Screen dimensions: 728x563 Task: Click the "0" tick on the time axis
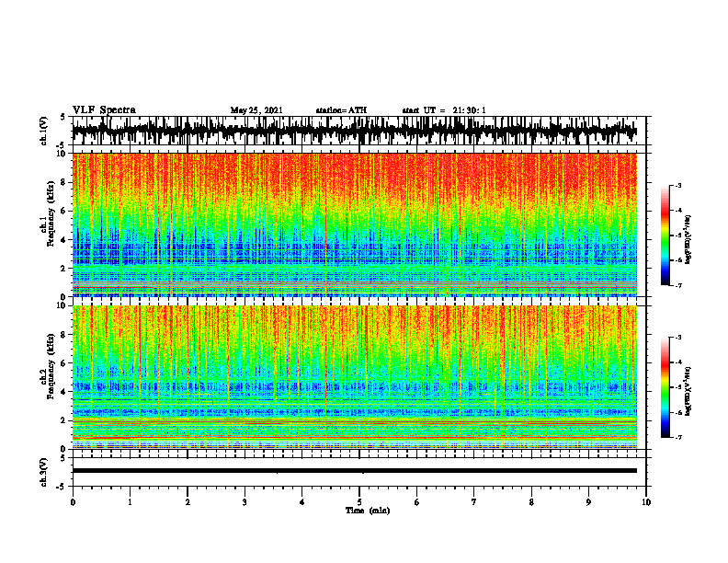pos(73,502)
